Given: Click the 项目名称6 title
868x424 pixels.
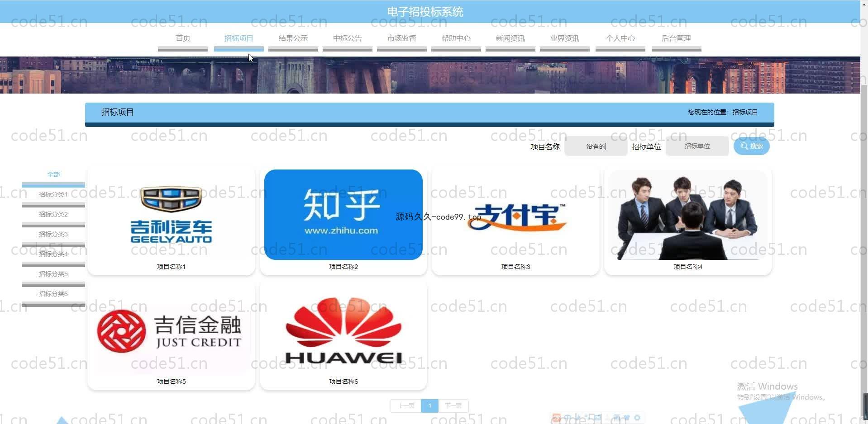Looking at the screenshot, I should click(x=343, y=382).
